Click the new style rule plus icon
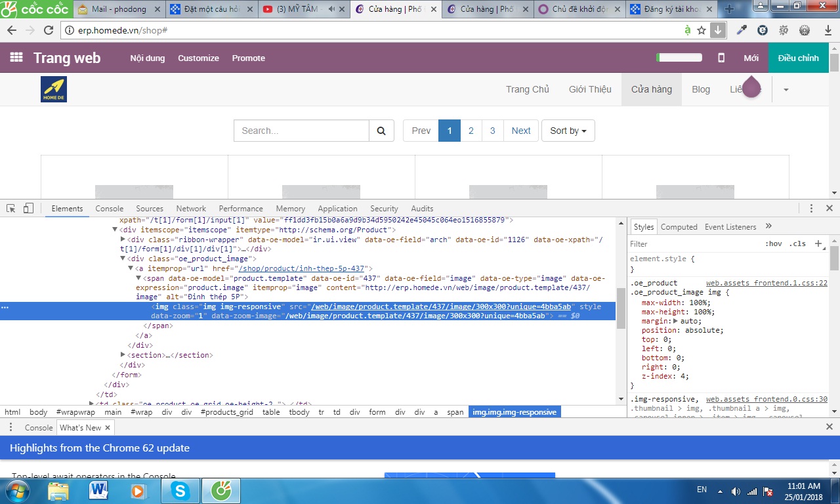This screenshot has height=504, width=840. pyautogui.click(x=818, y=243)
